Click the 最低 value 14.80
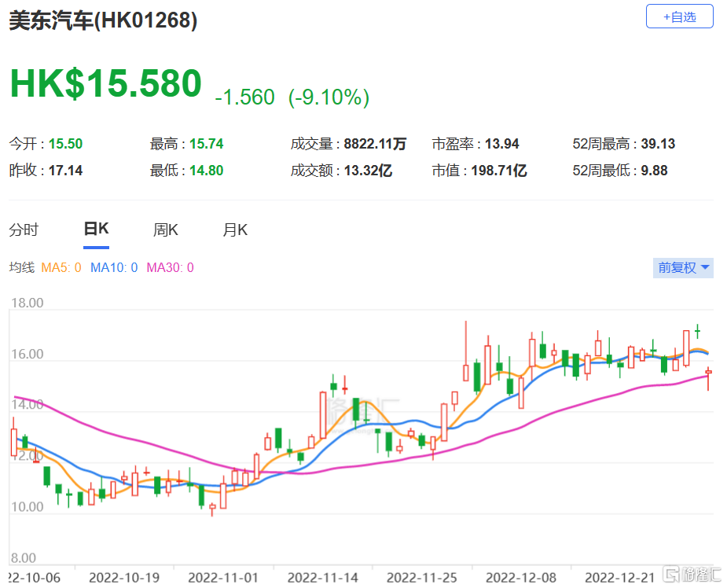This screenshot has width=727, height=588. 207,171
